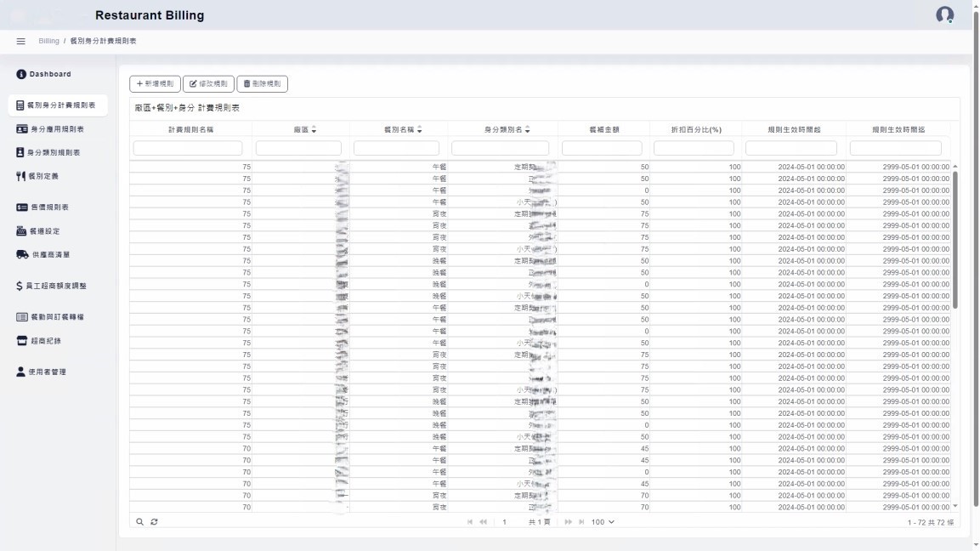Sort by 廠區 column header

pyautogui.click(x=303, y=129)
